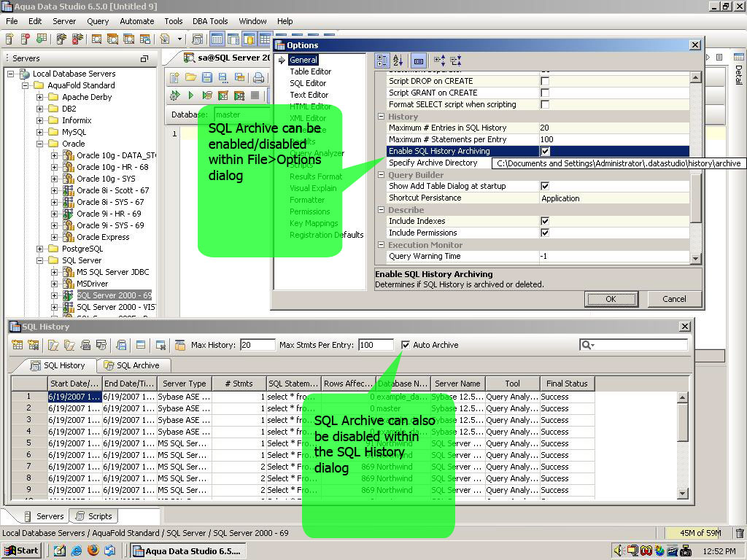Open the dropdown arrow in the main toolbar
The image size is (747, 560).
tap(179, 39)
